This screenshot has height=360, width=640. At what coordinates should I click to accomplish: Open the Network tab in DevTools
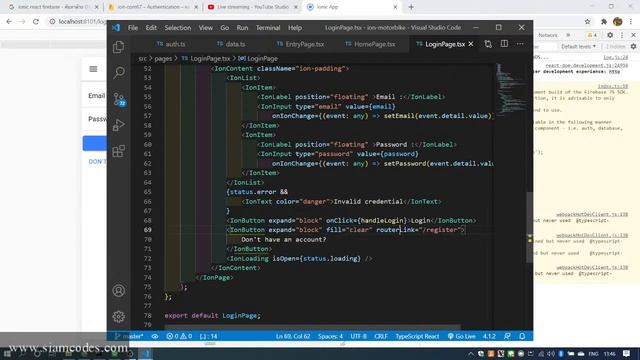548,36
